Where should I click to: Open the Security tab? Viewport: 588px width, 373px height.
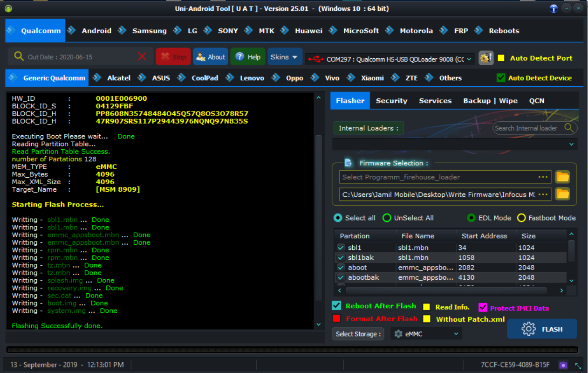pos(391,101)
